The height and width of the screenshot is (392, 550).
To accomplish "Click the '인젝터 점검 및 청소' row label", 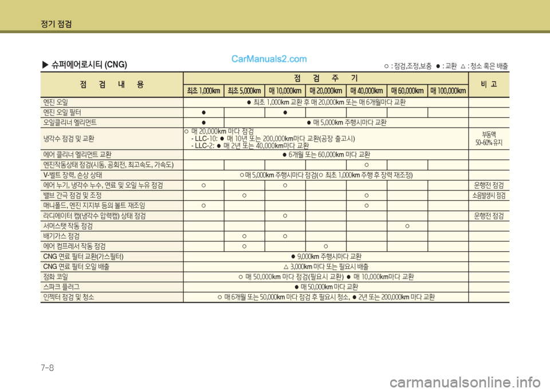I will pyautogui.click(x=69, y=297).
